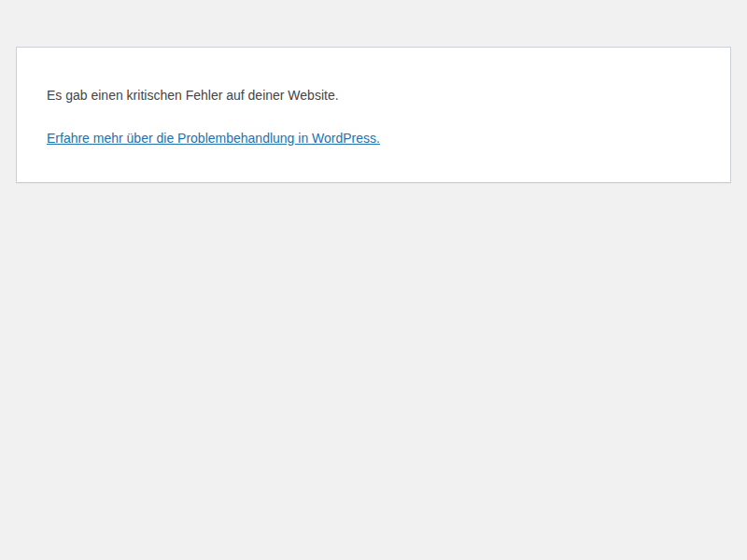747x560 pixels.
Task: Click the word 'deiner' in the message
Action: (x=266, y=95)
